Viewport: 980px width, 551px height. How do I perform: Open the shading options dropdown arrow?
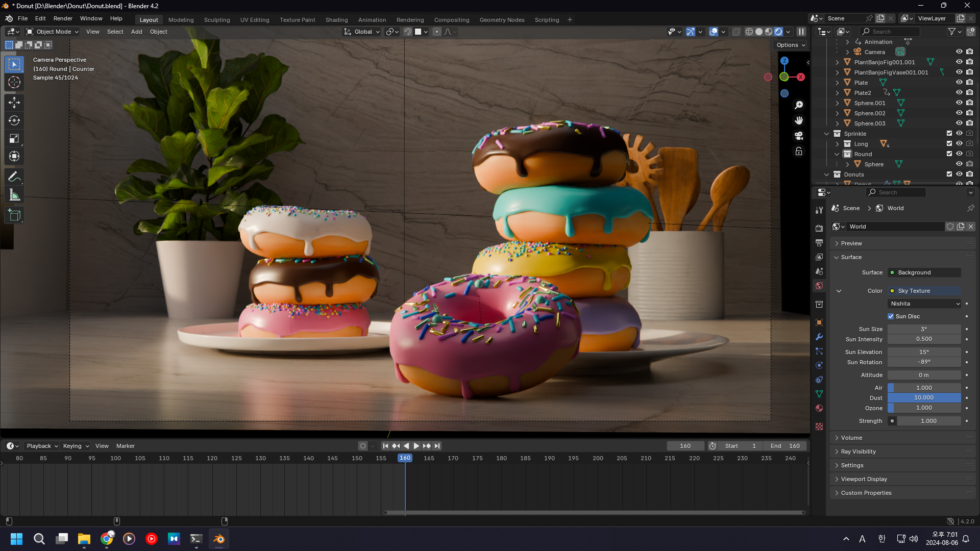coord(789,32)
